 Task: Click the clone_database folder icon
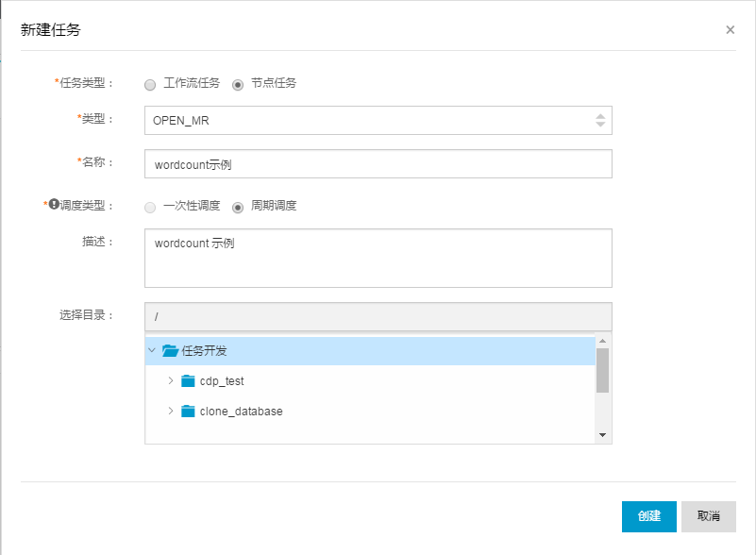pyautogui.click(x=188, y=412)
